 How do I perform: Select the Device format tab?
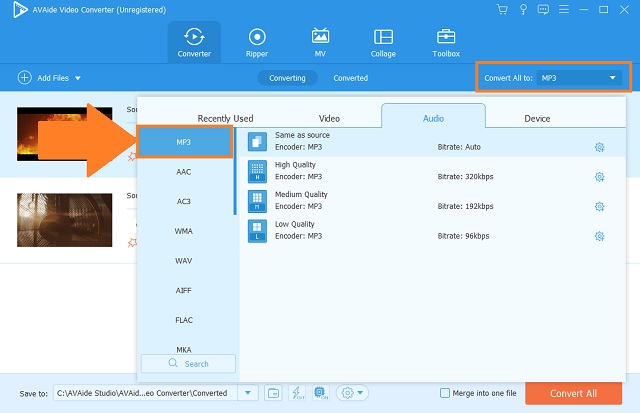[x=537, y=118]
